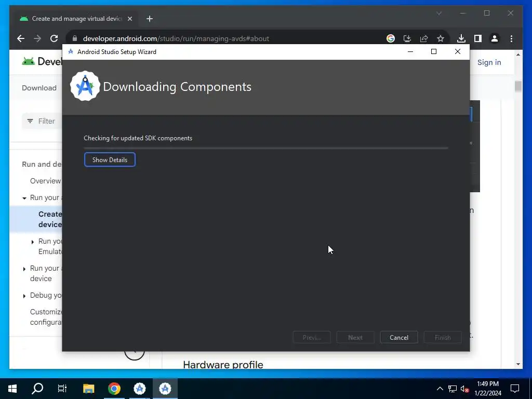Open Overview in the sidebar

46,181
